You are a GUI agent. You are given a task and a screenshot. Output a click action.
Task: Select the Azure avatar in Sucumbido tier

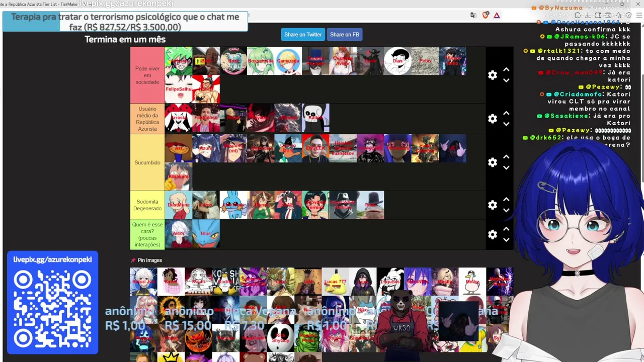tap(206, 148)
